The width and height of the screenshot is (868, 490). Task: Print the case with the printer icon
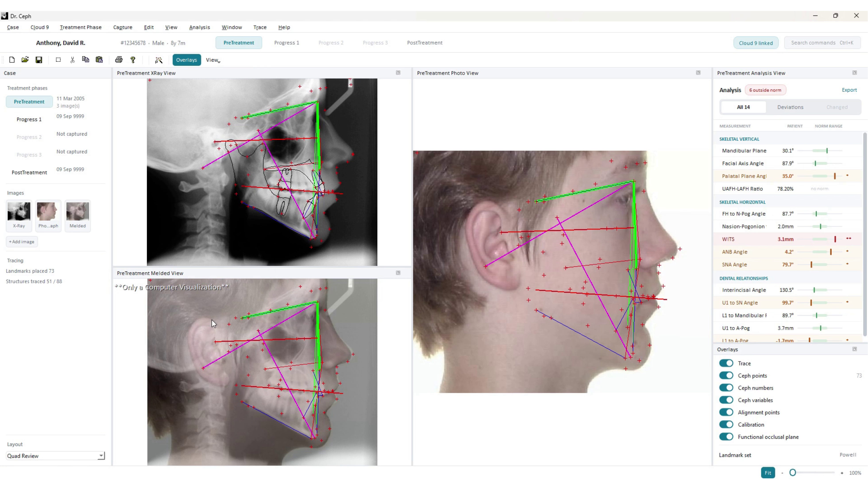coord(119,60)
